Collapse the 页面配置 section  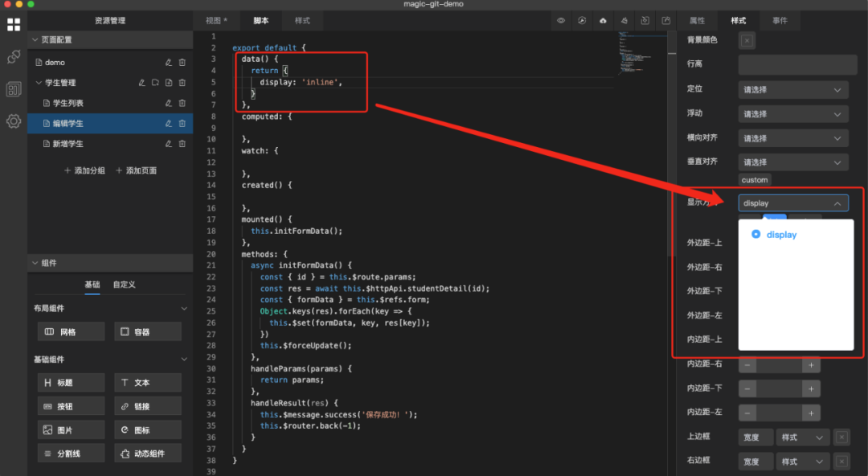tap(35, 40)
